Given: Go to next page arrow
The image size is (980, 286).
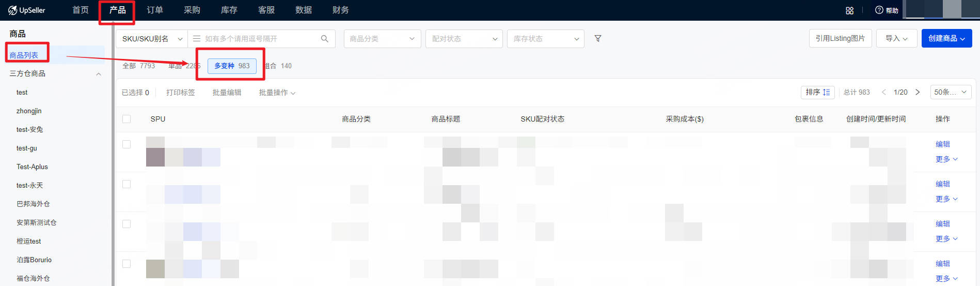Looking at the screenshot, I should point(918,92).
